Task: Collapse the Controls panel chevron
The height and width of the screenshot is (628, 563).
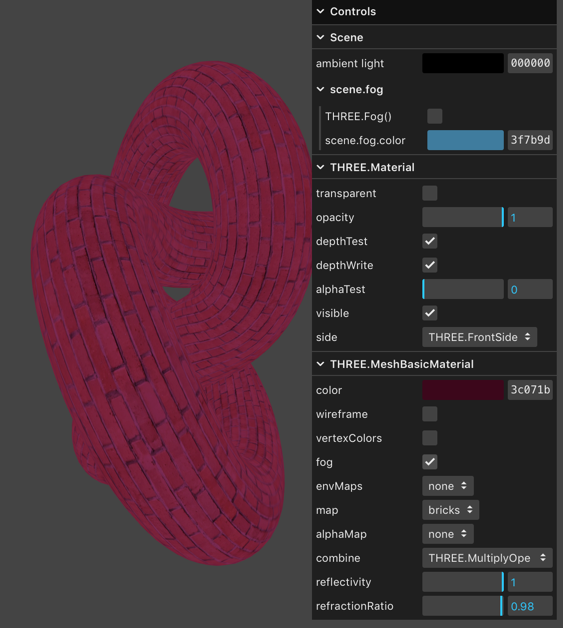Action: point(320,11)
